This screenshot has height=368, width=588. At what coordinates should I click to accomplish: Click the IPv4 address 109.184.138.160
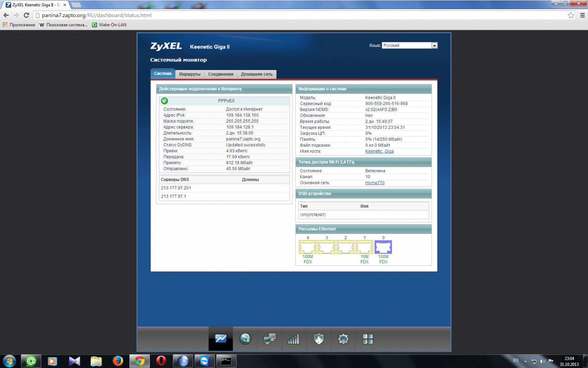coord(242,115)
